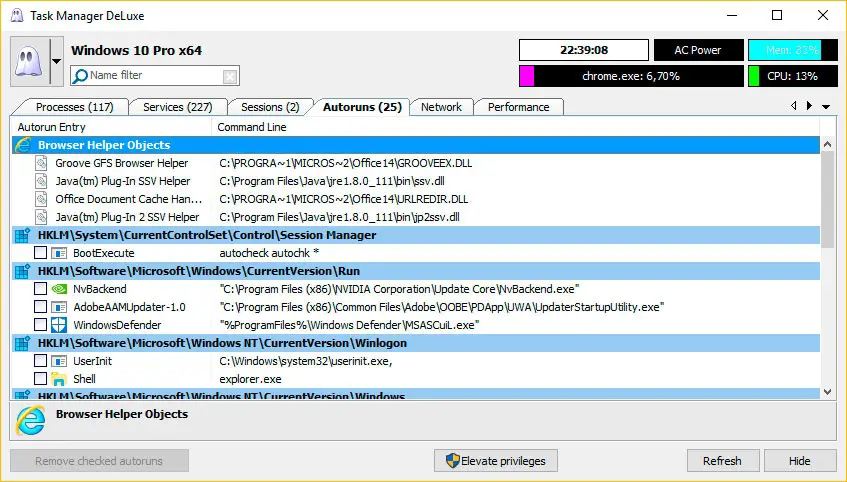Select the Autoruns (25) tab
The image size is (847, 482).
point(362,107)
